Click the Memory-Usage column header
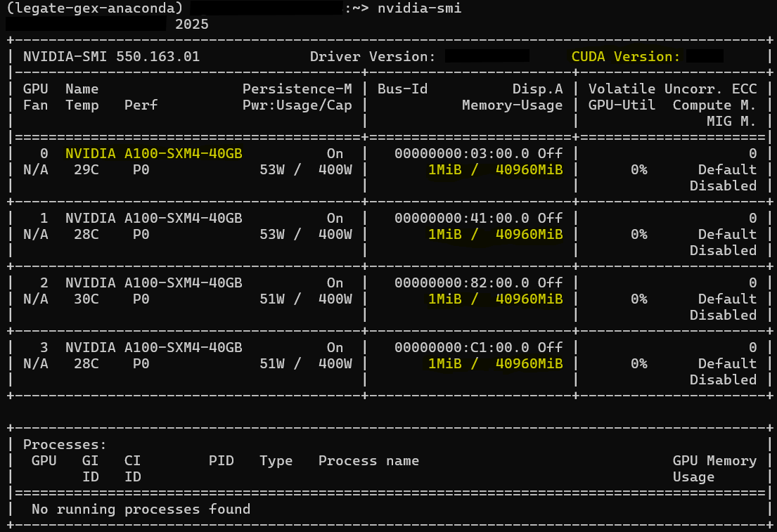This screenshot has height=532, width=777. [x=512, y=105]
